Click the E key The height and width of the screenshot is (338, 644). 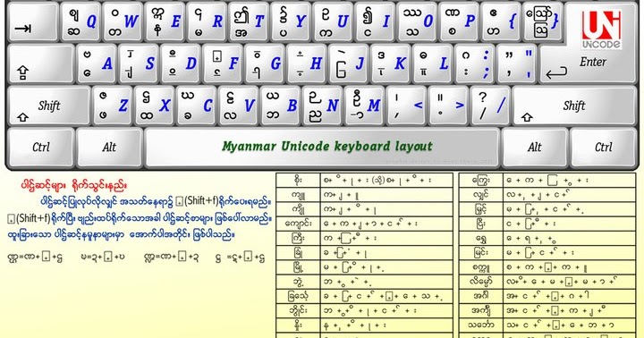[x=165, y=21]
